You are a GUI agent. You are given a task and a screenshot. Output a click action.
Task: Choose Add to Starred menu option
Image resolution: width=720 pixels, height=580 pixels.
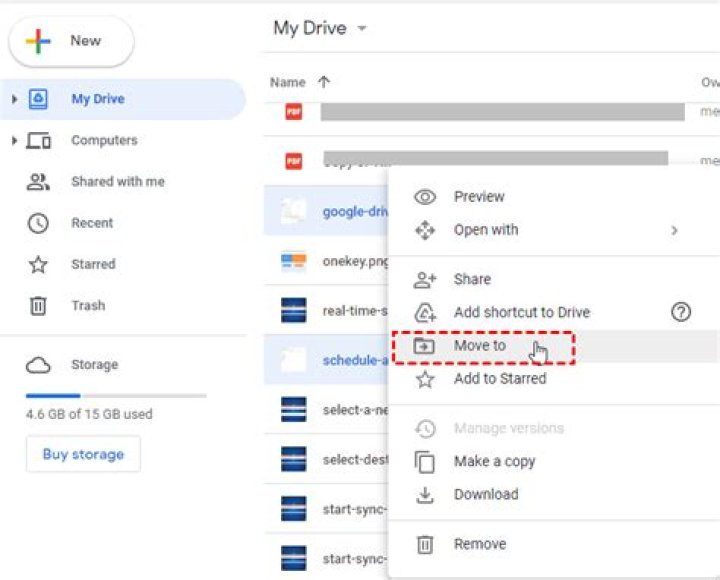pyautogui.click(x=500, y=379)
